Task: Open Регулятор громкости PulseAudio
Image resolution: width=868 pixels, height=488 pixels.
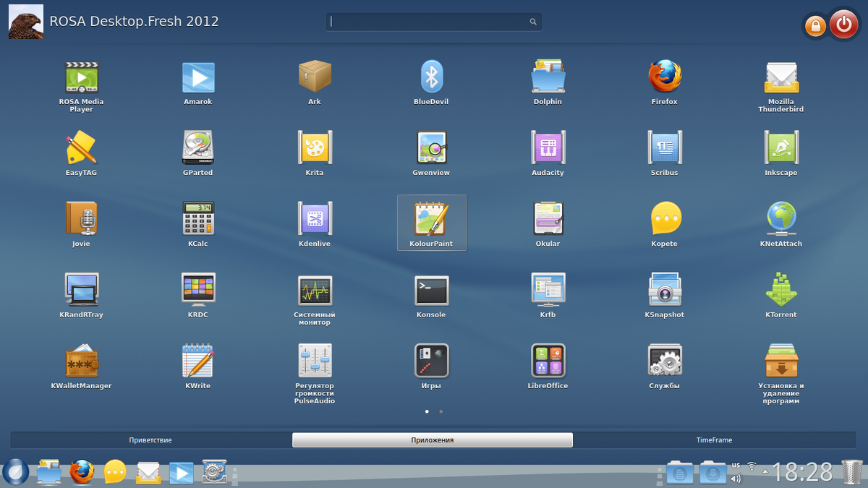Action: [x=315, y=373]
